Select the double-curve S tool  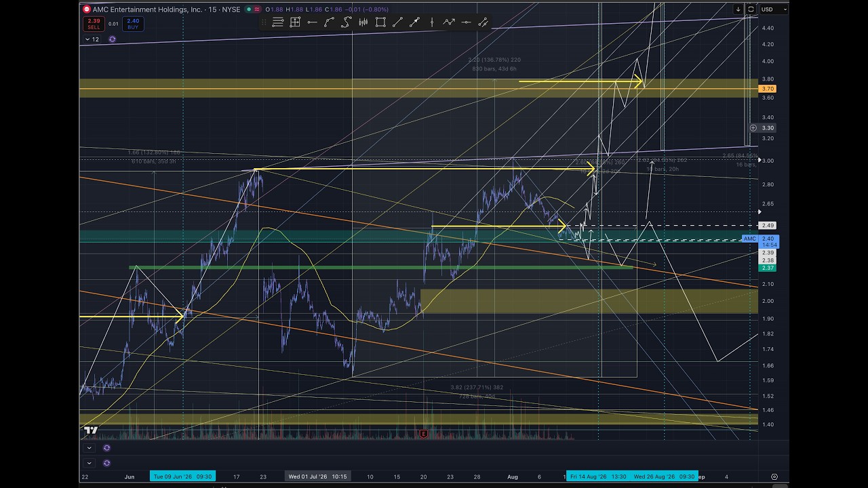pos(346,22)
